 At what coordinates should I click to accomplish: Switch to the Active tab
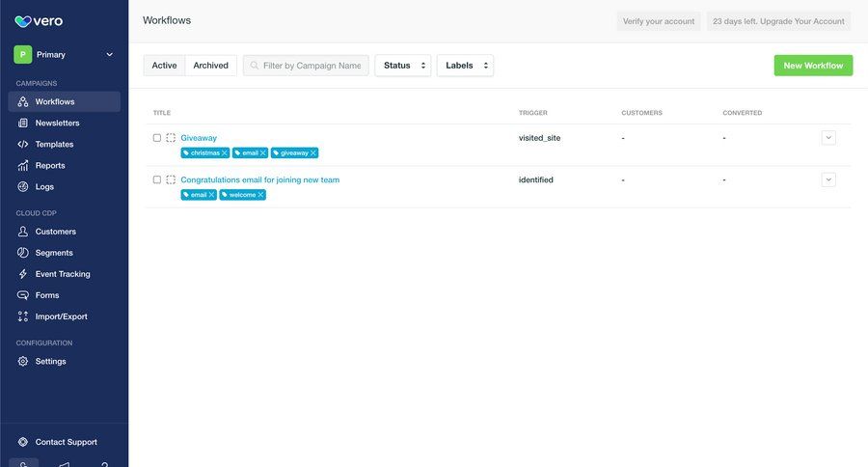click(164, 66)
